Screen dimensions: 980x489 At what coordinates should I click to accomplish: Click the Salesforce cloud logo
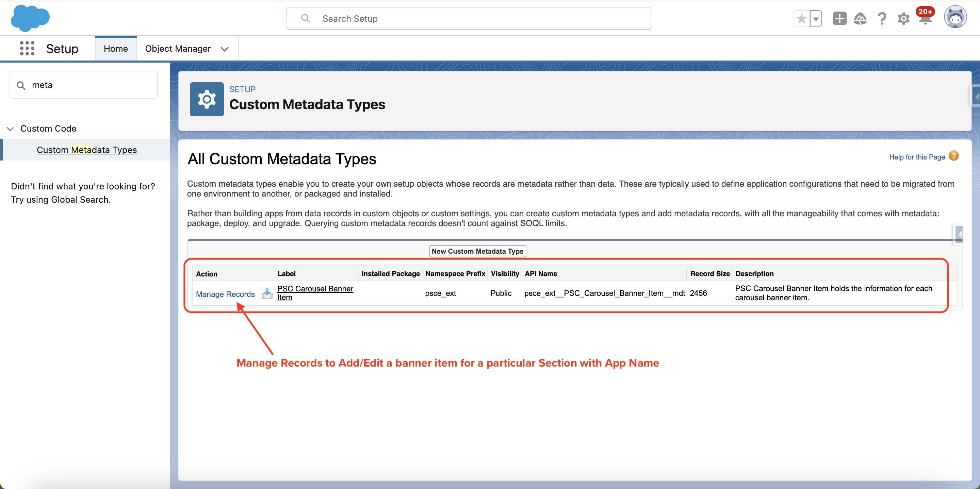coord(30,18)
